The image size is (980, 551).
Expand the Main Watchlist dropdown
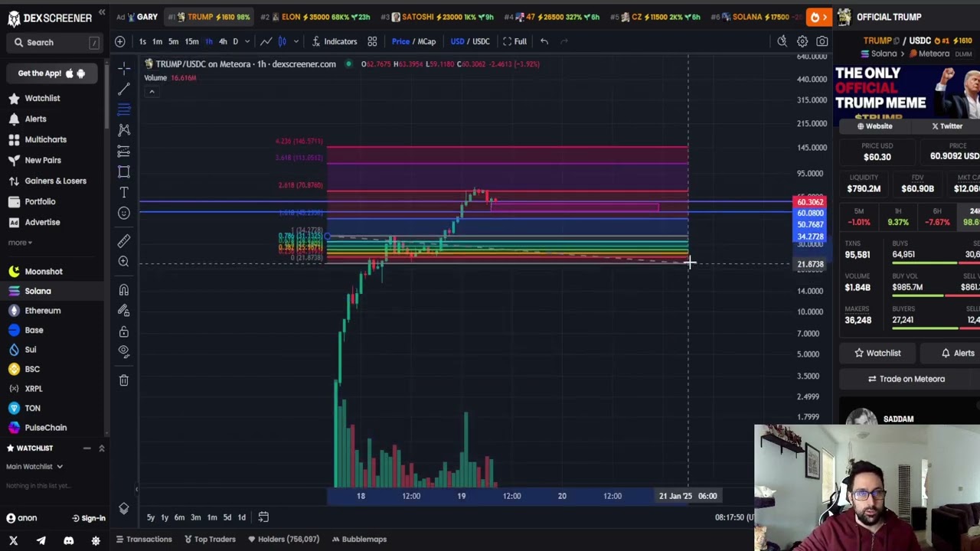click(x=34, y=467)
